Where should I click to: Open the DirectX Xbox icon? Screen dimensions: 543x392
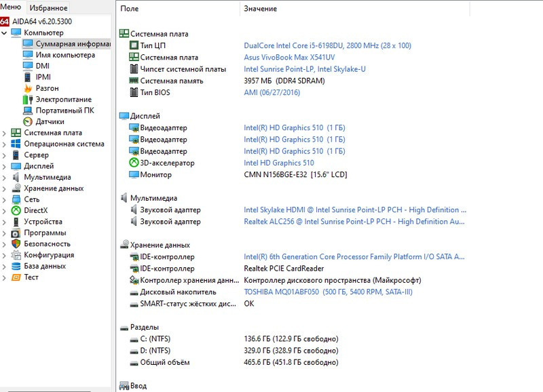click(16, 210)
